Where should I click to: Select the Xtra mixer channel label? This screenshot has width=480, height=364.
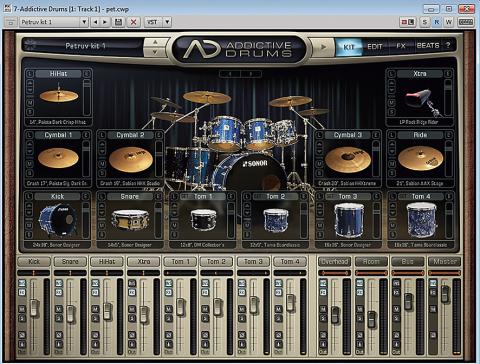(x=144, y=262)
